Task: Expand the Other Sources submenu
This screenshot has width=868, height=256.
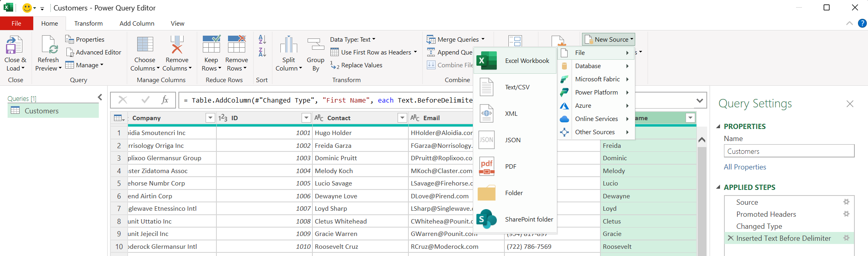Action: [x=596, y=132]
